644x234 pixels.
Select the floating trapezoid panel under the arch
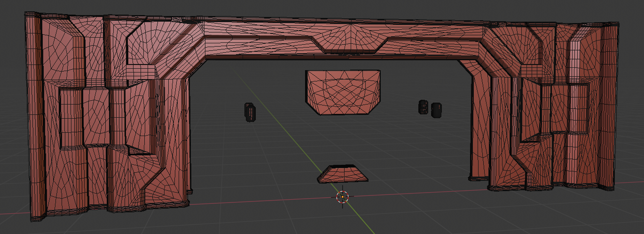tap(343, 92)
